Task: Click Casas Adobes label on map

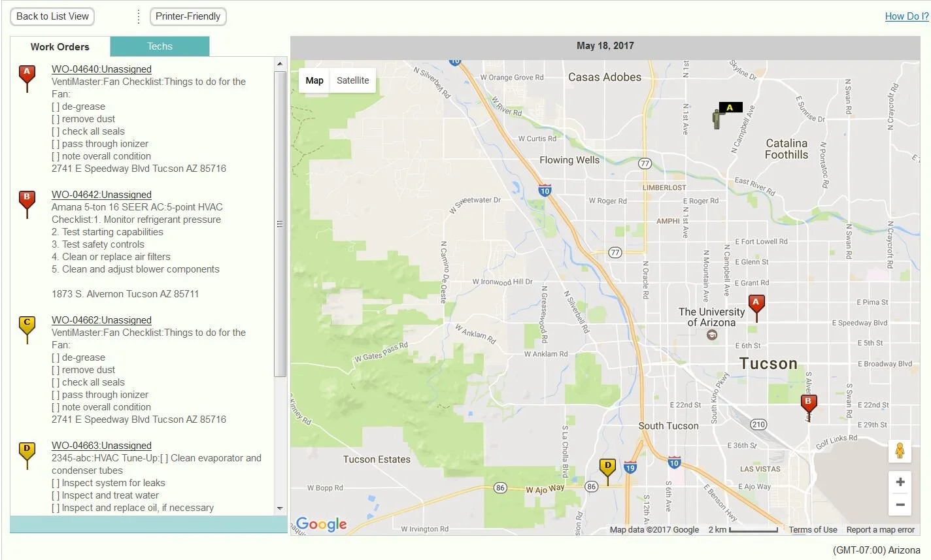Action: 605,77
